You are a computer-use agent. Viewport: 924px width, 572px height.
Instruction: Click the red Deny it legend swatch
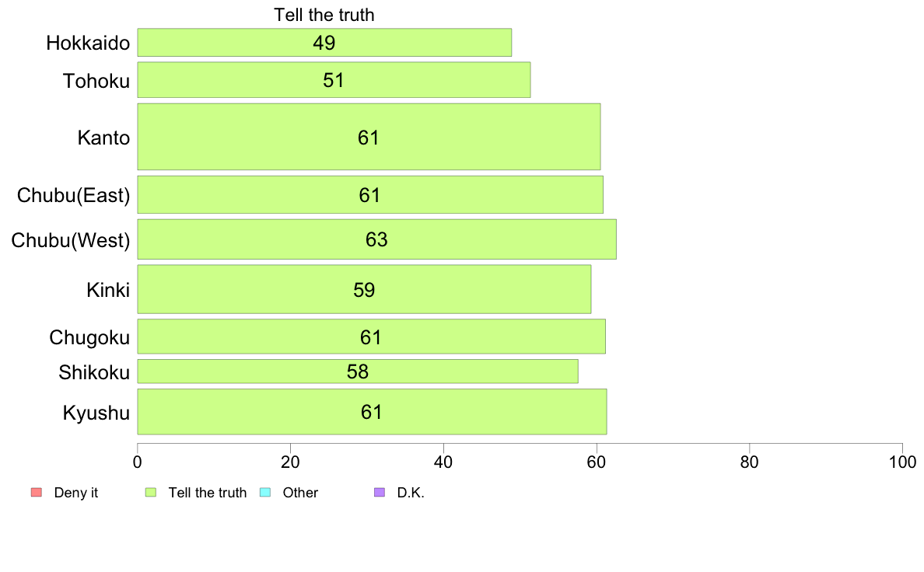pyautogui.click(x=36, y=493)
